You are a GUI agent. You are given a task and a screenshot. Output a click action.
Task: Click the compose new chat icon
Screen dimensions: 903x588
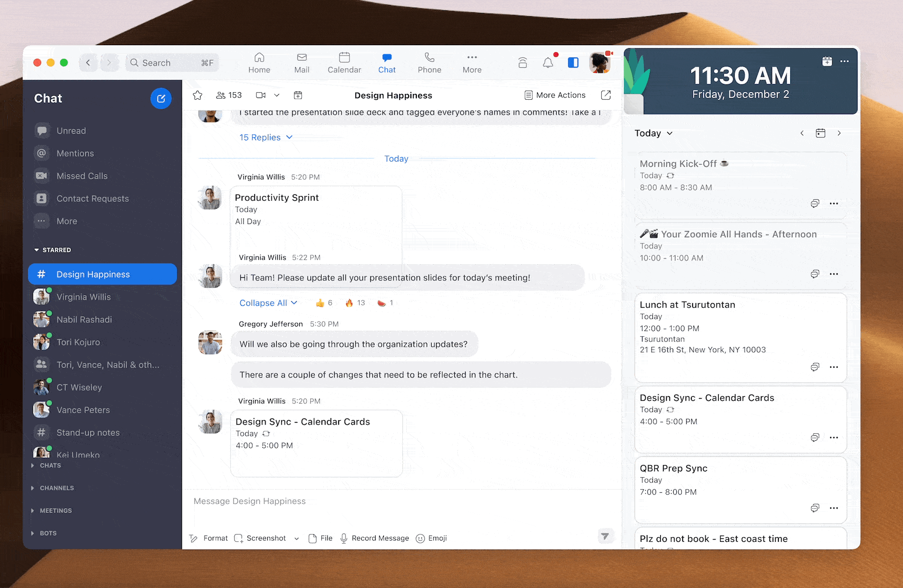(161, 98)
